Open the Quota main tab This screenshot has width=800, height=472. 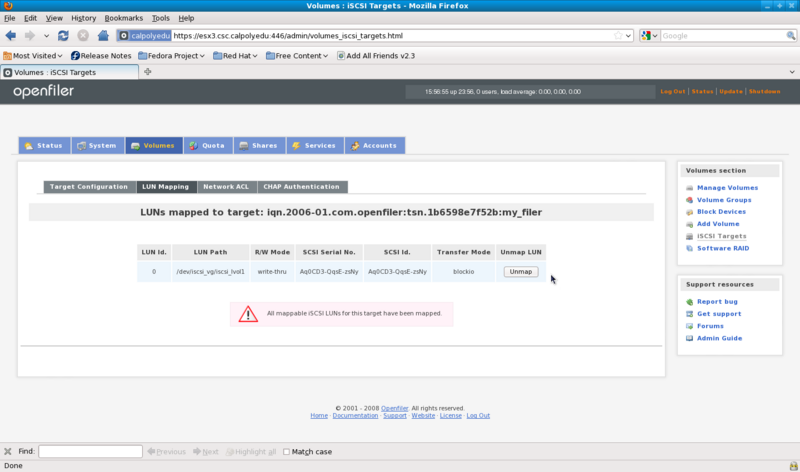[x=208, y=145]
